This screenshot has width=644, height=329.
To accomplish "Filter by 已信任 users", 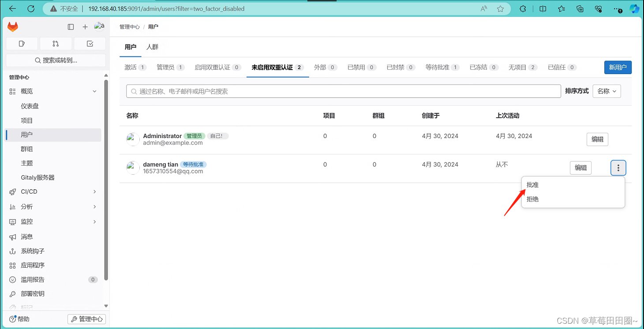I will point(562,67).
